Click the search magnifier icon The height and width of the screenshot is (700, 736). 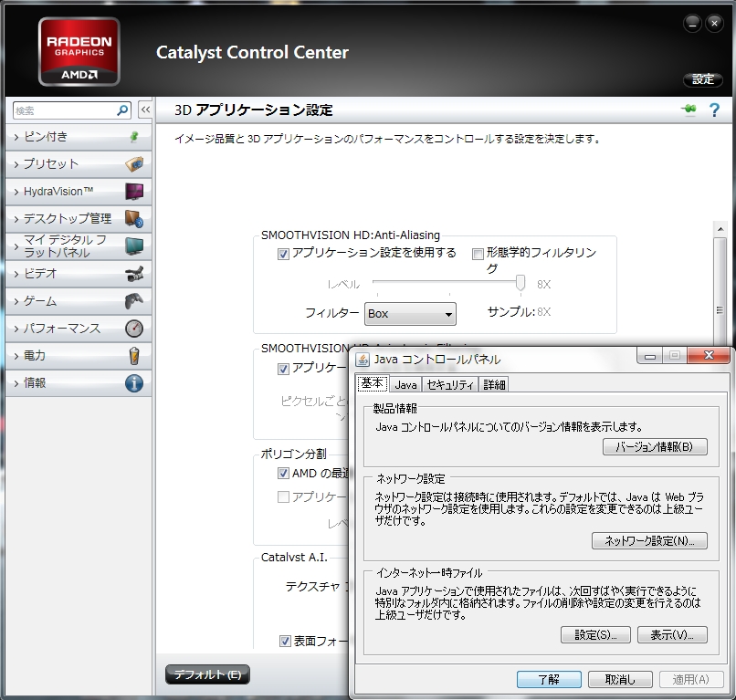pyautogui.click(x=122, y=110)
